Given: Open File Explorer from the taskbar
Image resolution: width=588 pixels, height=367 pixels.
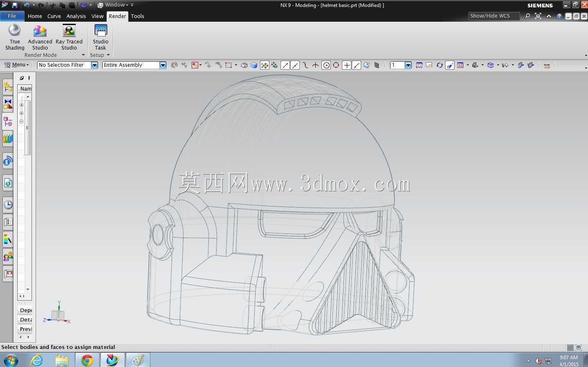Looking at the screenshot, I should (x=62, y=360).
